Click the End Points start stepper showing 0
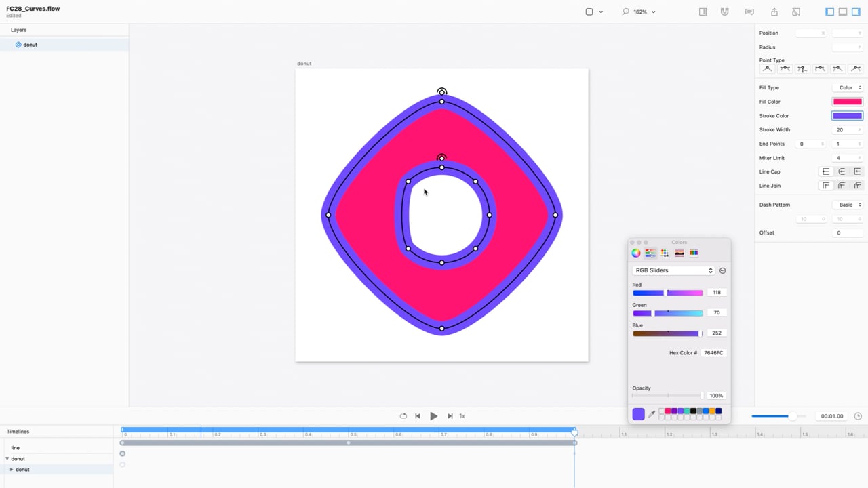The image size is (868, 488). tap(811, 144)
